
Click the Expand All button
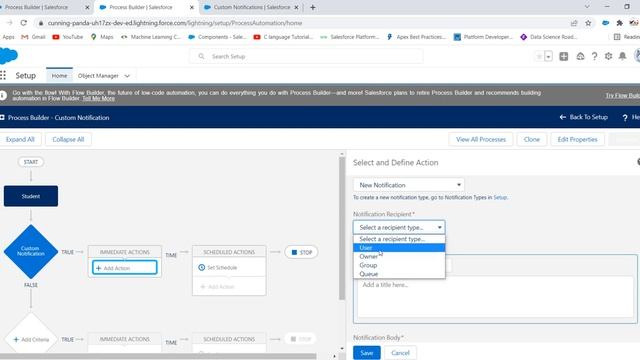coord(20,139)
